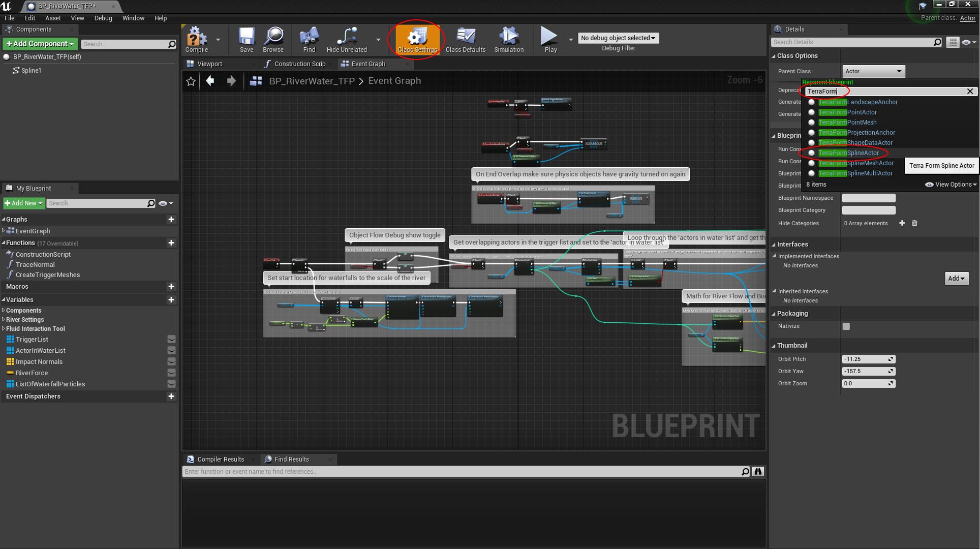Select TerraFormPointMesh class
Viewport: 980px width, 549px height.
click(847, 123)
